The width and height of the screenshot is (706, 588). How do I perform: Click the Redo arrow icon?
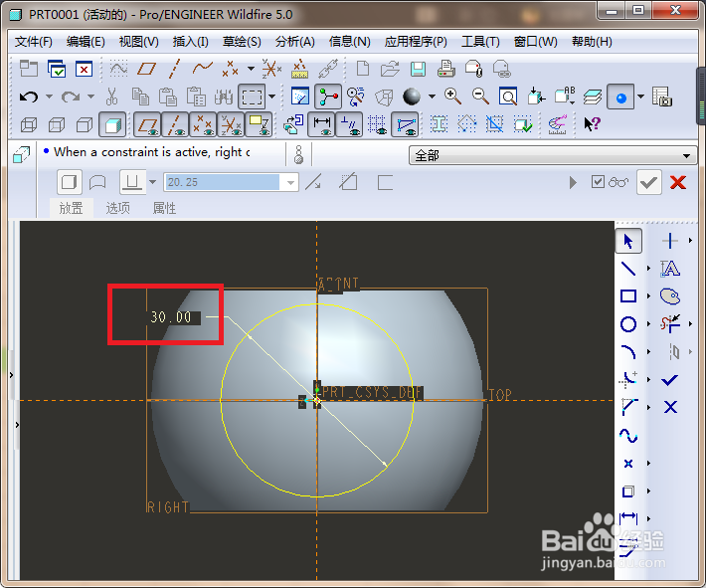point(71,97)
